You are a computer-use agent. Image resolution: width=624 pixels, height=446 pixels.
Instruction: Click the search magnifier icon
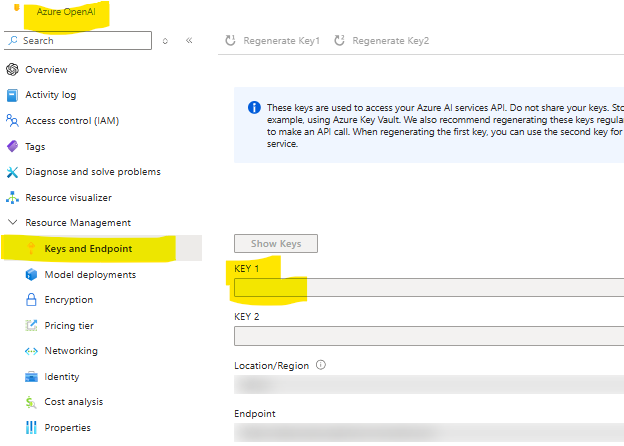click(x=13, y=40)
